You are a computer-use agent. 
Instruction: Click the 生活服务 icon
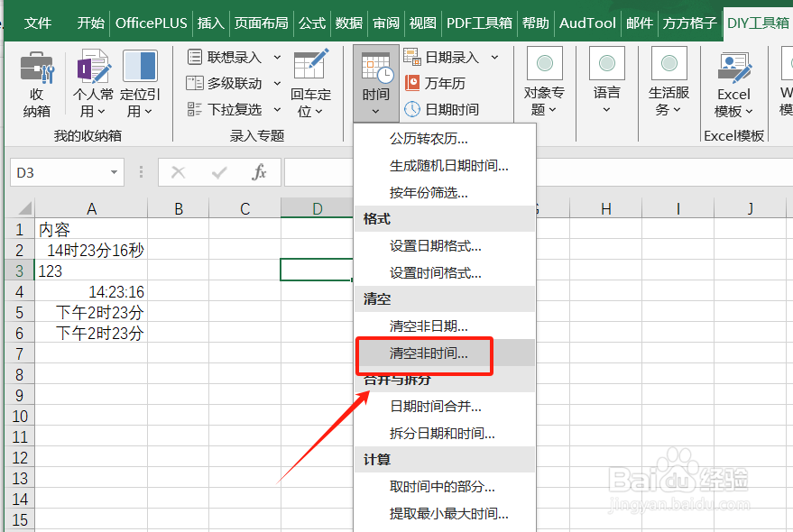click(669, 63)
